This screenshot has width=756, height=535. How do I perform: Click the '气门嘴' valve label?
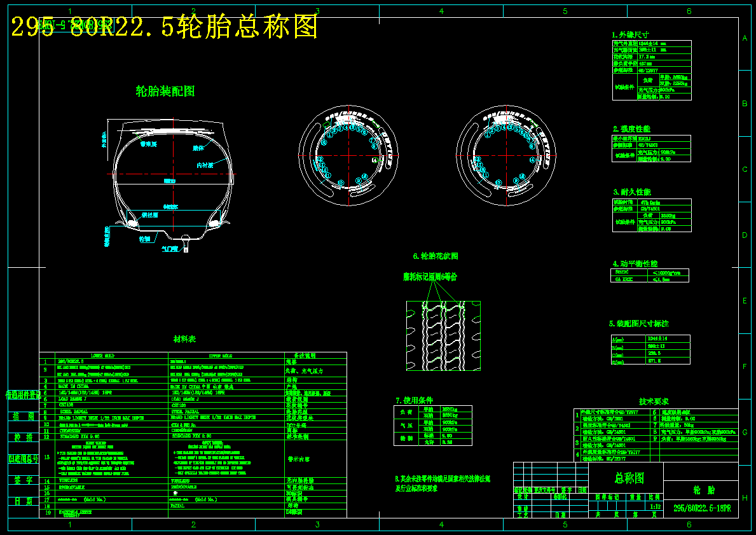coord(169,249)
